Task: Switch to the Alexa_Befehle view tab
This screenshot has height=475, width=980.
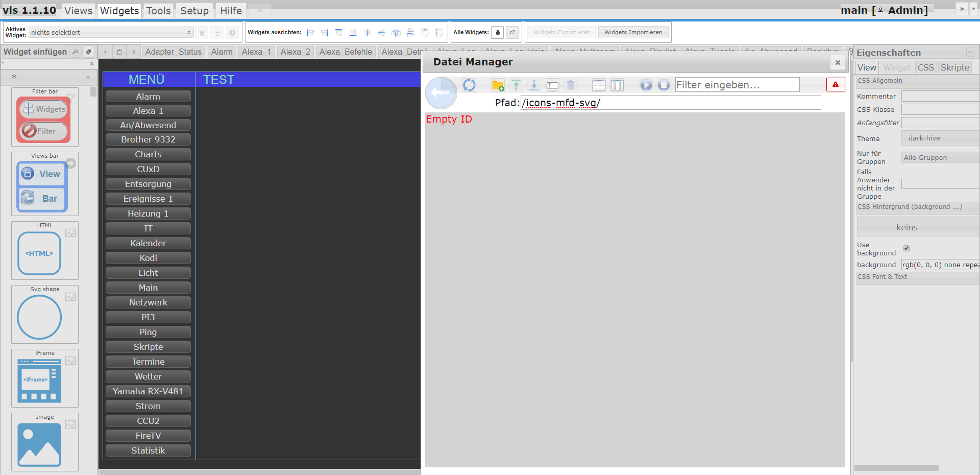Action: pyautogui.click(x=346, y=52)
